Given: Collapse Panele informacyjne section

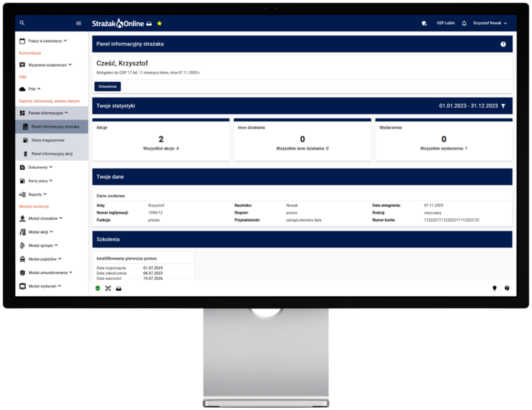Looking at the screenshot, I should (x=46, y=113).
